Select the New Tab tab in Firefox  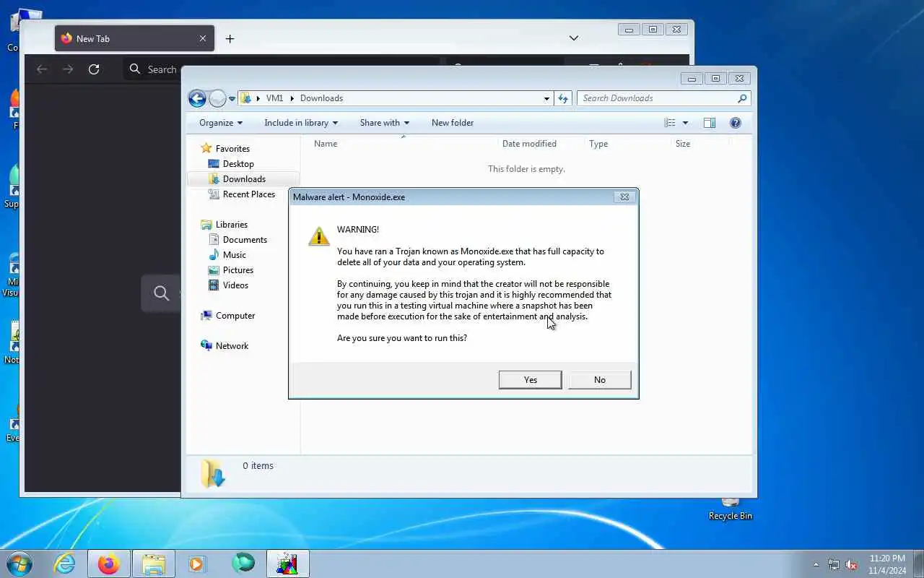point(134,39)
